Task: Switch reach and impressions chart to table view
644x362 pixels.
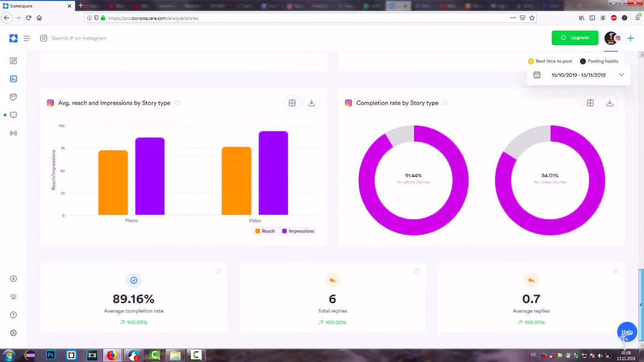Action: pos(292,103)
